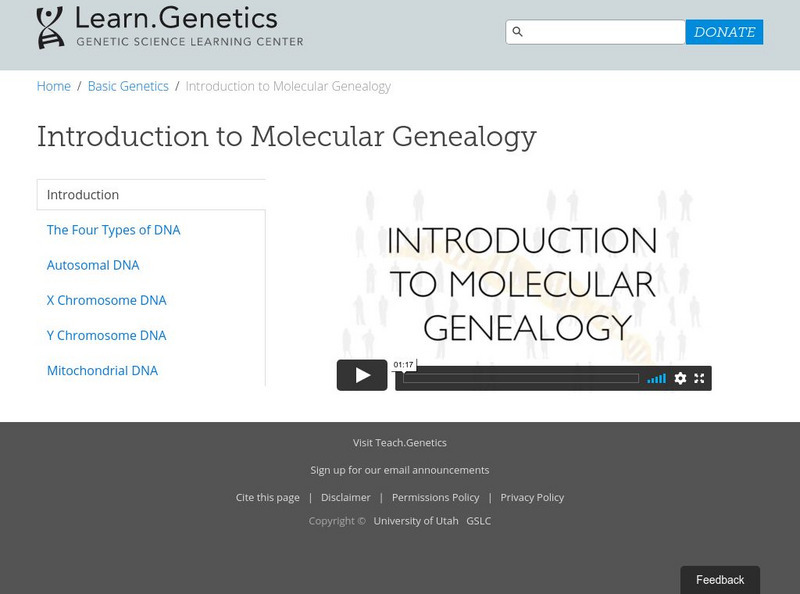Play the Introduction to Molecular Genealogy video
The height and width of the screenshot is (594, 800).
point(362,375)
